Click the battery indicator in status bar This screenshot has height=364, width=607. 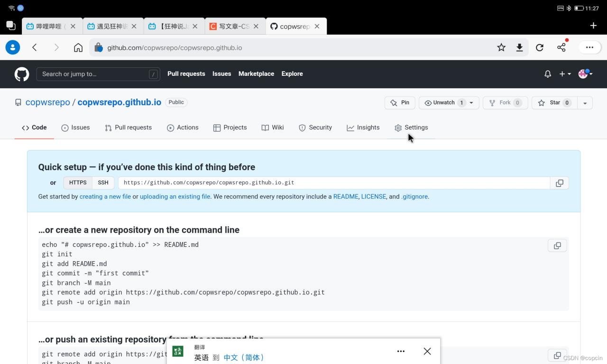tap(579, 8)
